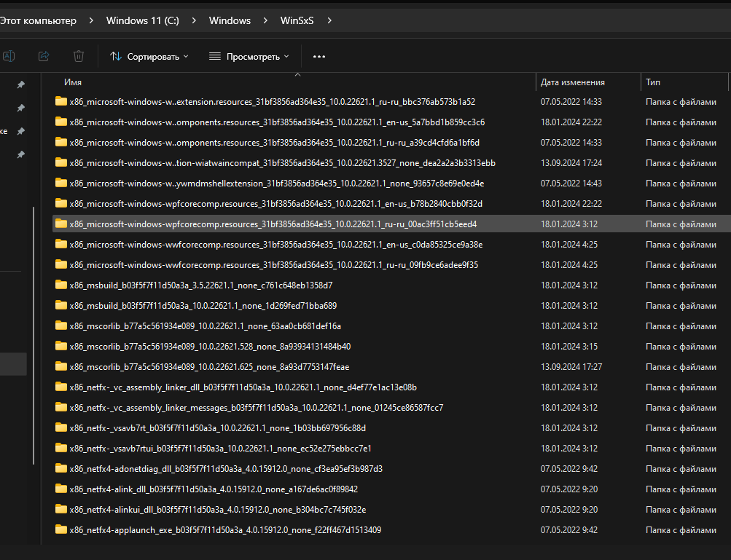The width and height of the screenshot is (731, 560).
Task: Click the Windows 11 (C:) breadcrumb
Action: coord(143,20)
